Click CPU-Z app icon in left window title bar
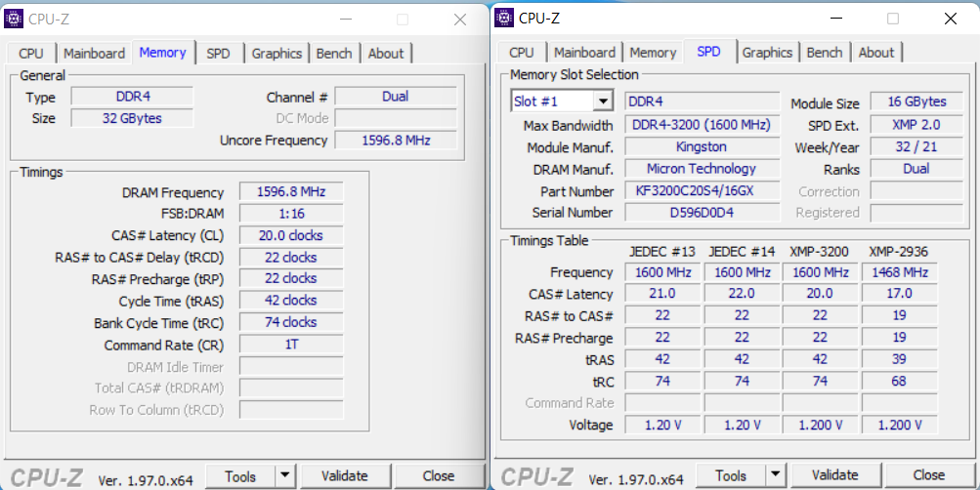Image resolution: width=980 pixels, height=490 pixels. 13,19
